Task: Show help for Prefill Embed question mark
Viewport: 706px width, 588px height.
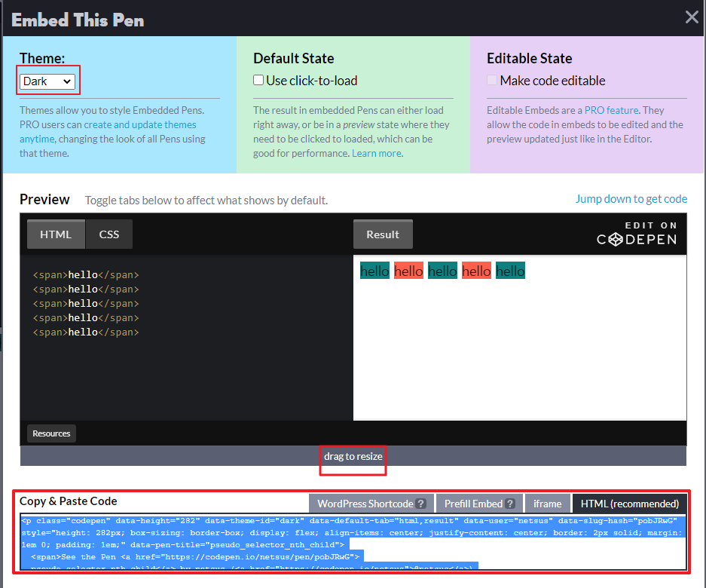Action: point(509,504)
